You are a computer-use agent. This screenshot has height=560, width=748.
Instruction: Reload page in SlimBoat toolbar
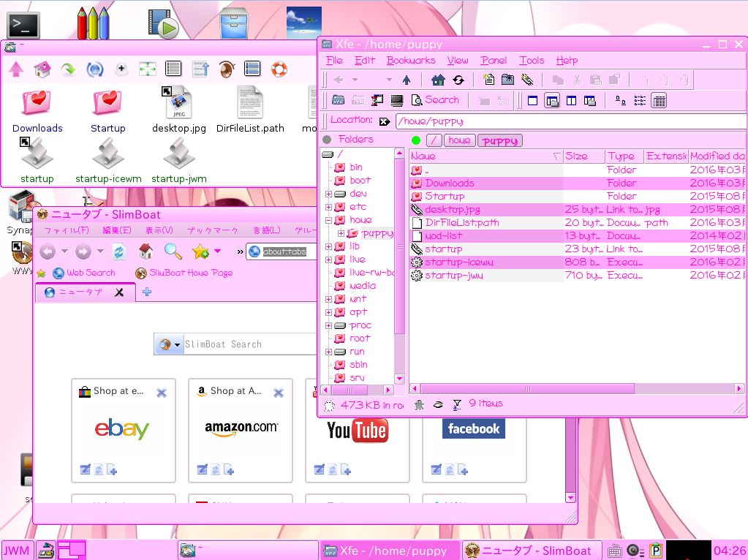click(x=119, y=251)
